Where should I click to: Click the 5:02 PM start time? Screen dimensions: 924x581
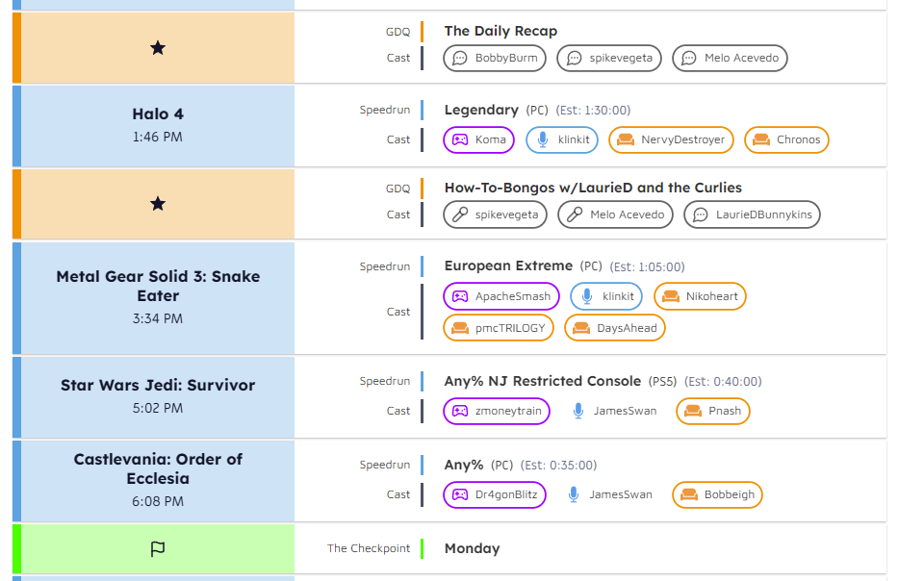(x=157, y=409)
